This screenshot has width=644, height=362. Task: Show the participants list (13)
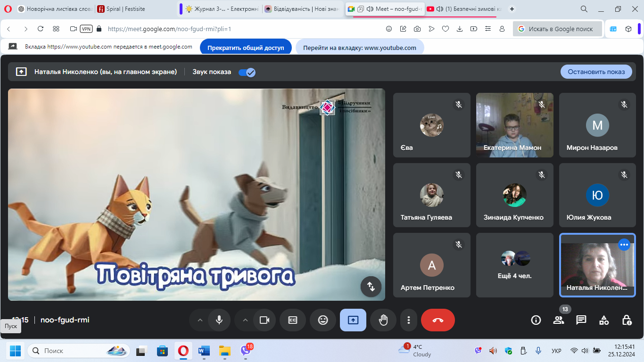[x=559, y=320]
